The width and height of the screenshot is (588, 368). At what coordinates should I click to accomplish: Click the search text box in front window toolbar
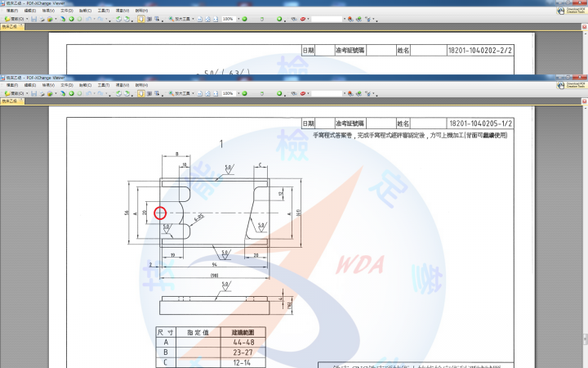(x=327, y=93)
